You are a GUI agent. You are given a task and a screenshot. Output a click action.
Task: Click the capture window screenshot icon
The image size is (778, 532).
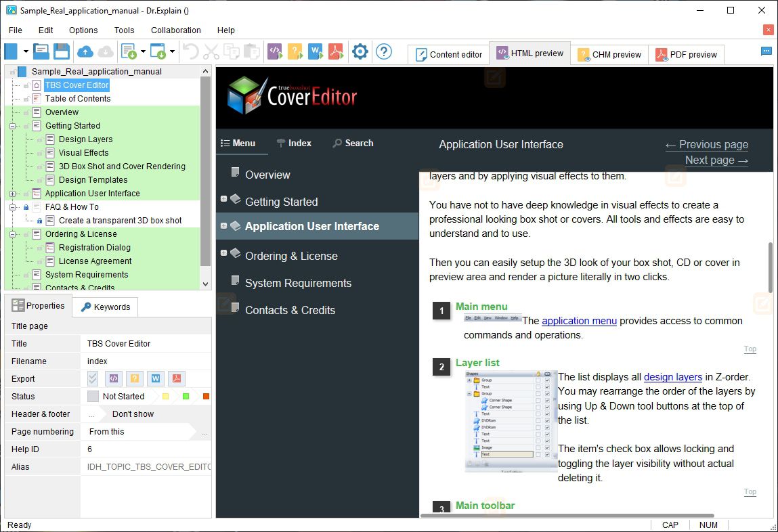pos(158,51)
